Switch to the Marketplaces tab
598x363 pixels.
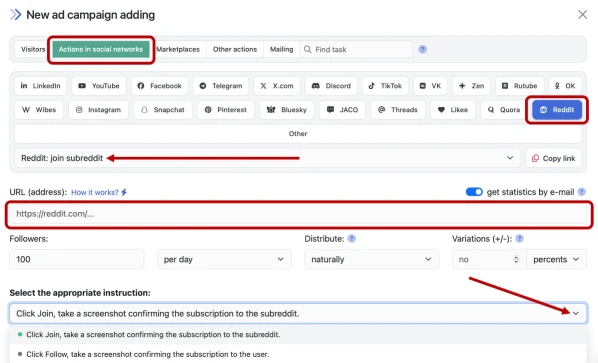point(178,49)
